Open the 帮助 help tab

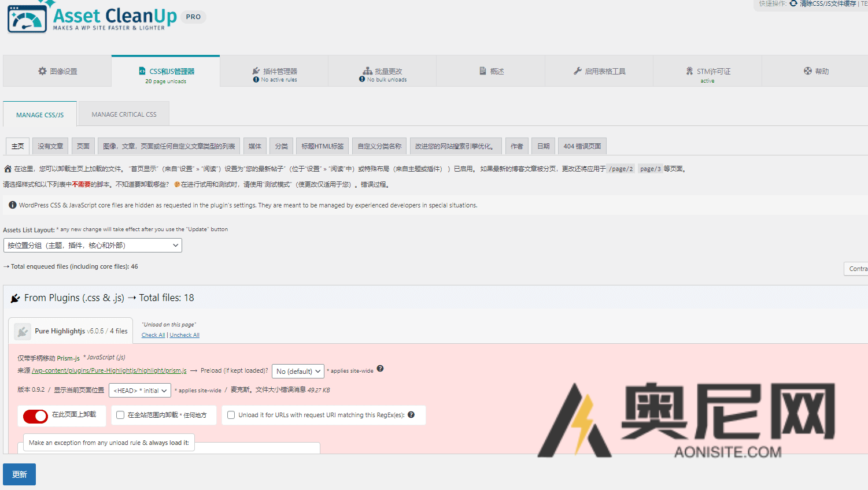click(815, 71)
